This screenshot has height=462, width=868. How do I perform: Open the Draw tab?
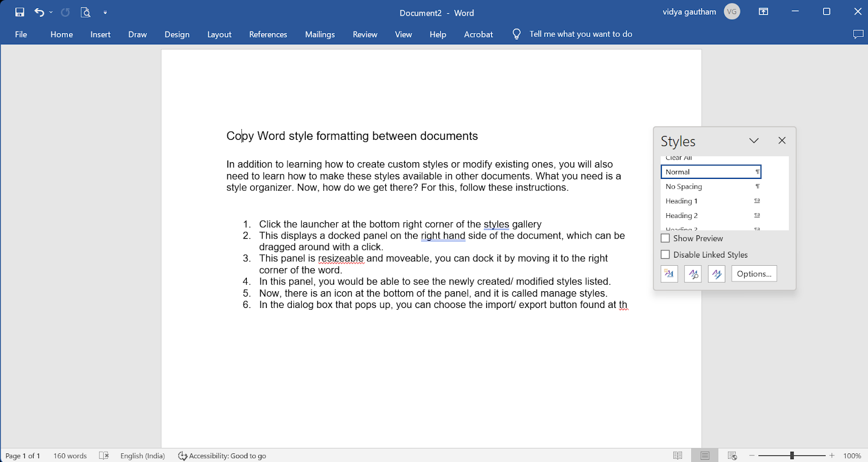137,34
